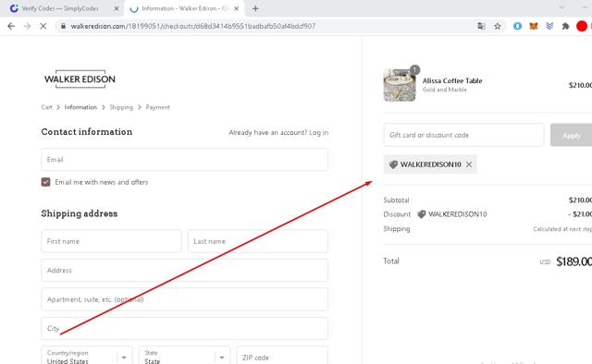
Task: Select the Information Walker Edison tab
Action: point(184,8)
